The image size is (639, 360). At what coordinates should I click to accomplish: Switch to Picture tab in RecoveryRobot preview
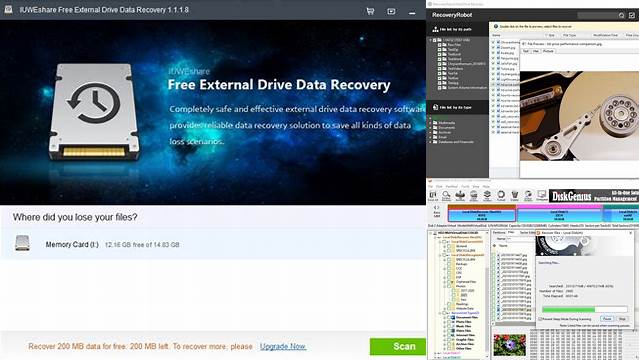click(x=548, y=51)
